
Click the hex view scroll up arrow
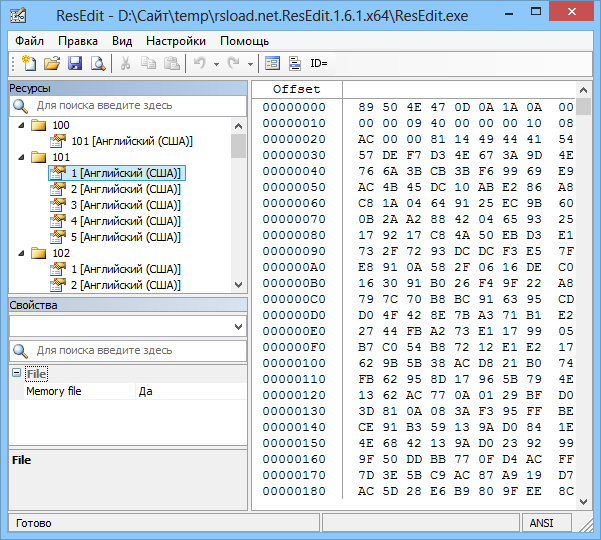583,90
